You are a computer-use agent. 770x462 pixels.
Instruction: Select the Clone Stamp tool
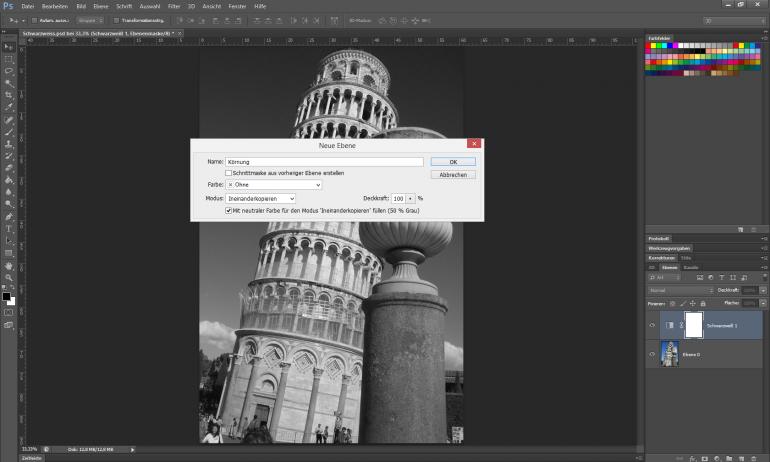click(x=9, y=144)
